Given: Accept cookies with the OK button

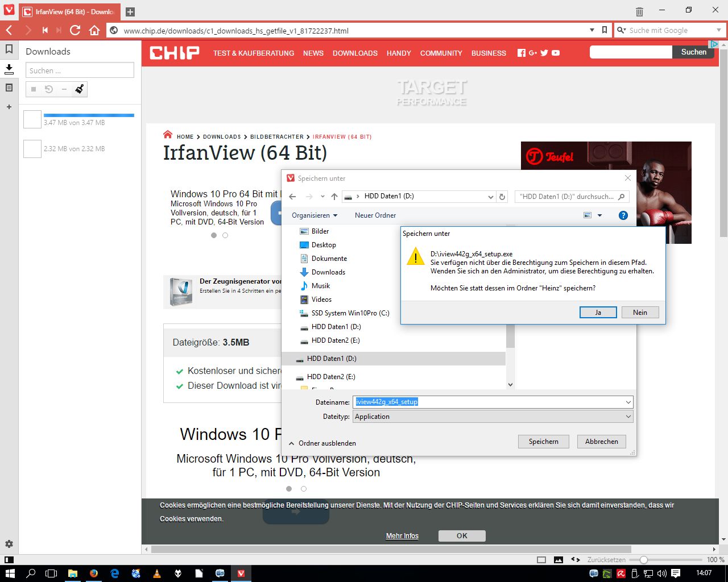Looking at the screenshot, I should [462, 536].
